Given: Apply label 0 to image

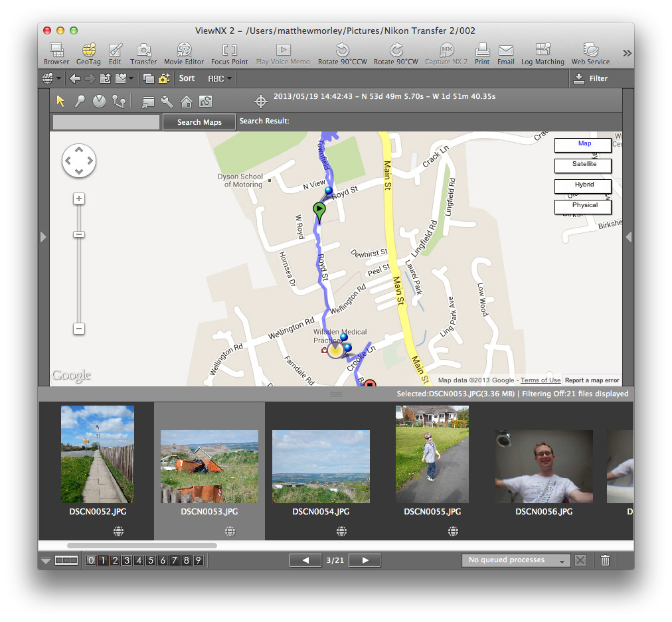Looking at the screenshot, I should [x=91, y=560].
